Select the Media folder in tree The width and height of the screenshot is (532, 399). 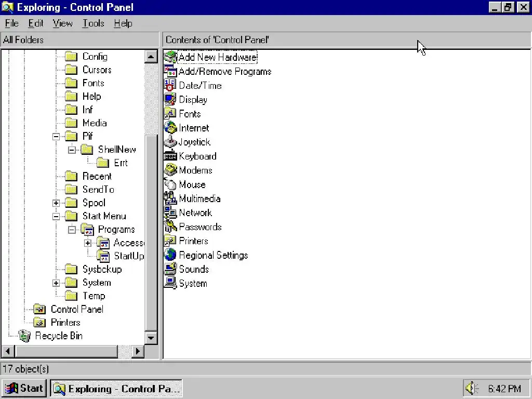(95, 123)
